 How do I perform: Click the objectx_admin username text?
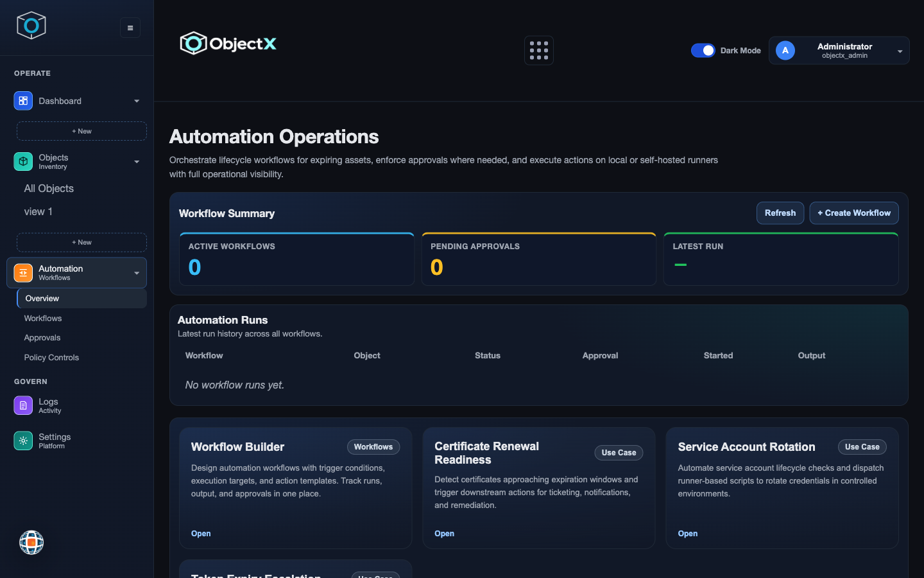844,56
